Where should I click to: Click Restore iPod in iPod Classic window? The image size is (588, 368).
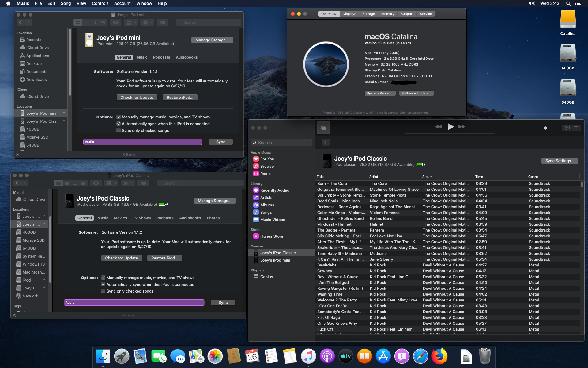point(164,258)
